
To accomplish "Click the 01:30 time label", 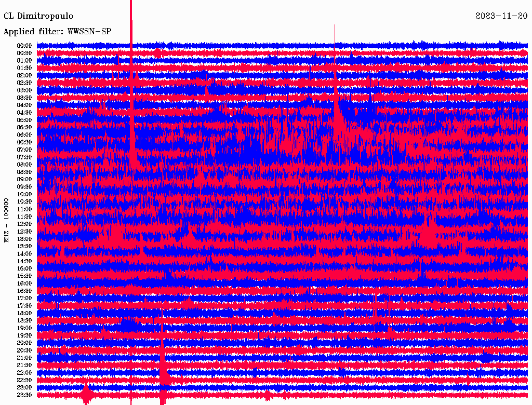I will pos(24,68).
